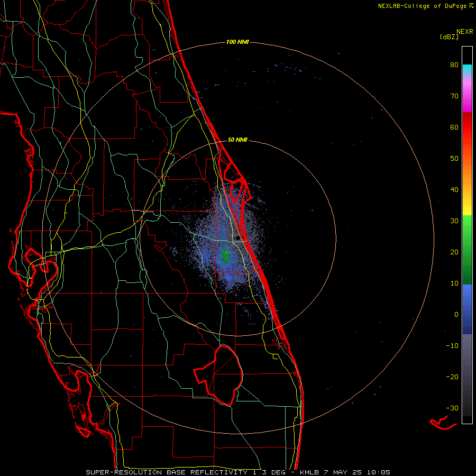Click the 40 value on the dBZ scale
476x476 pixels.
(454, 190)
